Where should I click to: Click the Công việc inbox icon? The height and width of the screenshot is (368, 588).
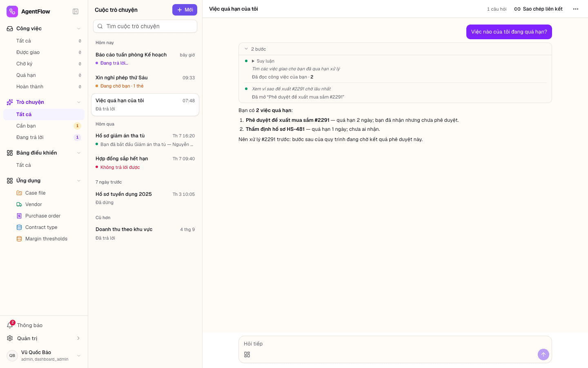coord(10,29)
